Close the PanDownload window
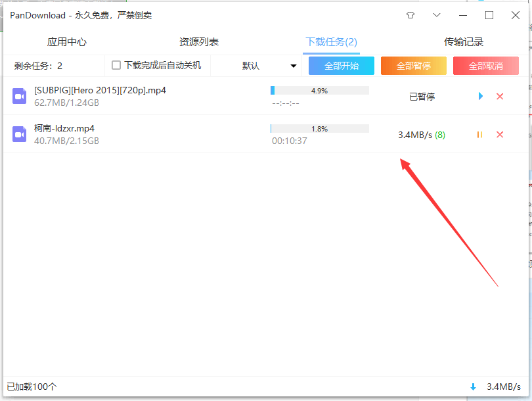Viewport: 532px width, 401px height. pyautogui.click(x=516, y=15)
